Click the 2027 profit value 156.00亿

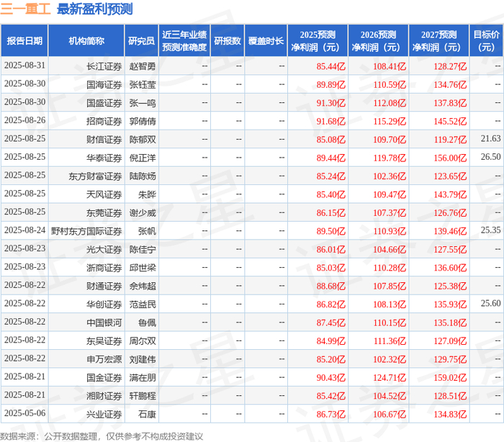point(450,158)
